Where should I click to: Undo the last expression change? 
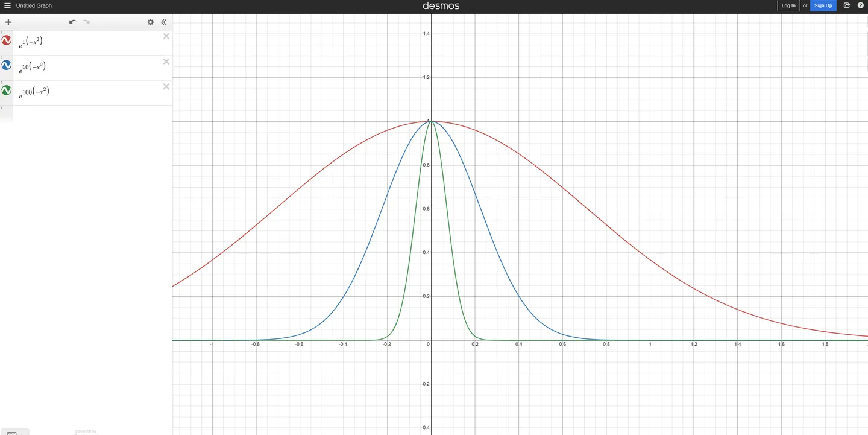pos(72,22)
